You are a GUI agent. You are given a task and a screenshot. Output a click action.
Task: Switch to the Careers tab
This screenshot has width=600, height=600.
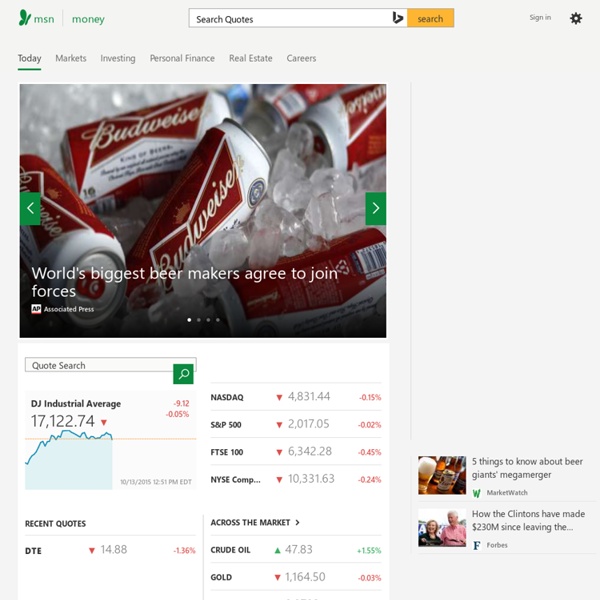[x=301, y=58]
